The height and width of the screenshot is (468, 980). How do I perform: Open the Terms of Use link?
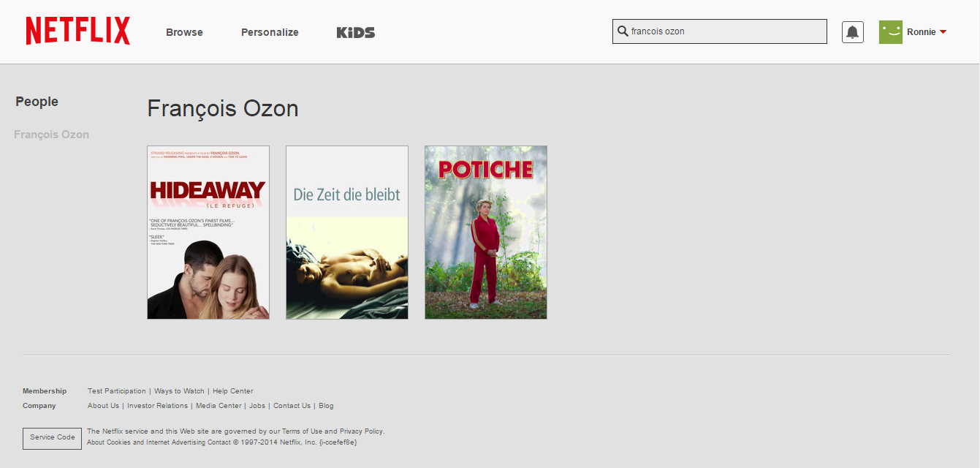pyautogui.click(x=302, y=431)
